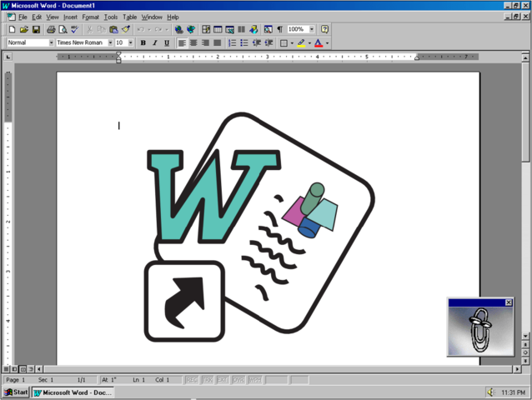Open the View menu
The width and height of the screenshot is (532, 400).
(x=53, y=17)
